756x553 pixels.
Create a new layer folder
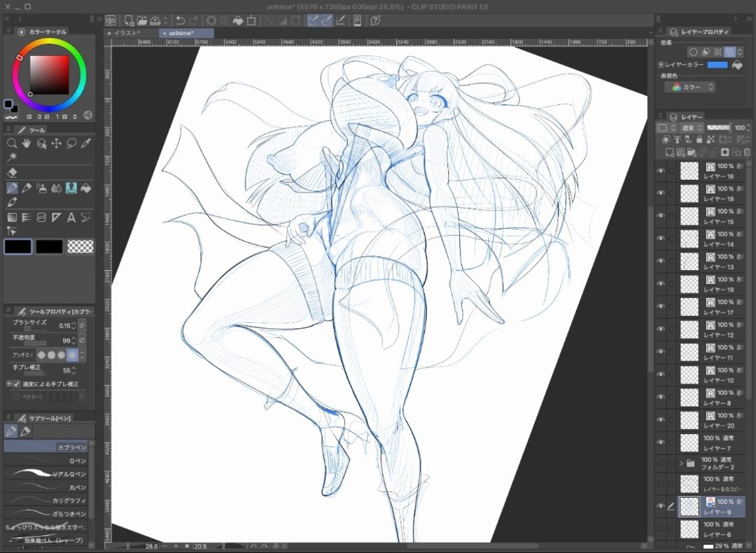tap(692, 153)
